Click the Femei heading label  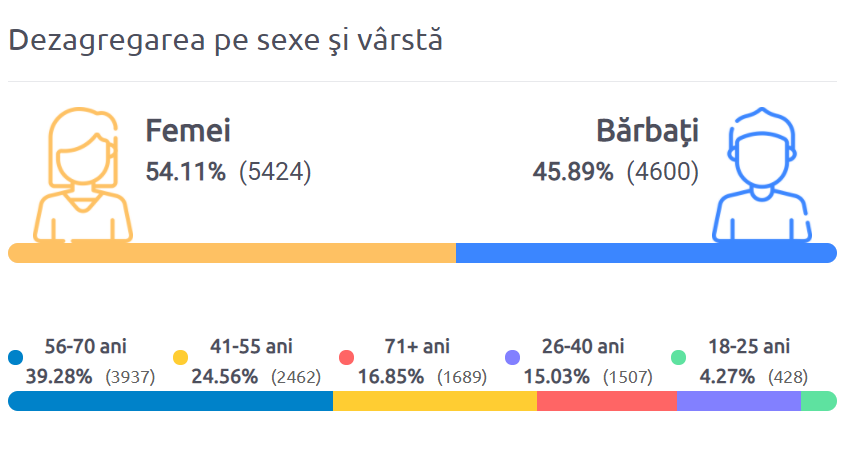(188, 131)
